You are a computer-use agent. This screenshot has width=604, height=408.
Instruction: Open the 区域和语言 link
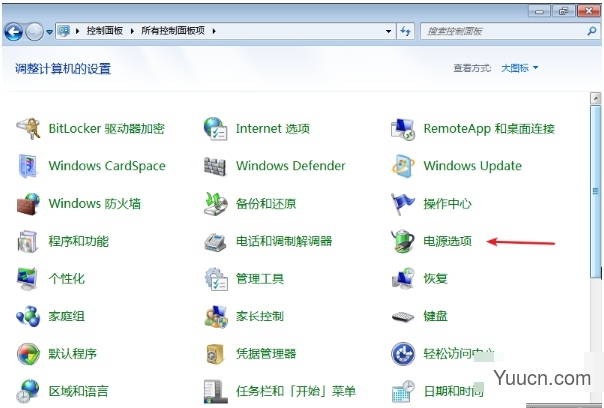(79, 391)
